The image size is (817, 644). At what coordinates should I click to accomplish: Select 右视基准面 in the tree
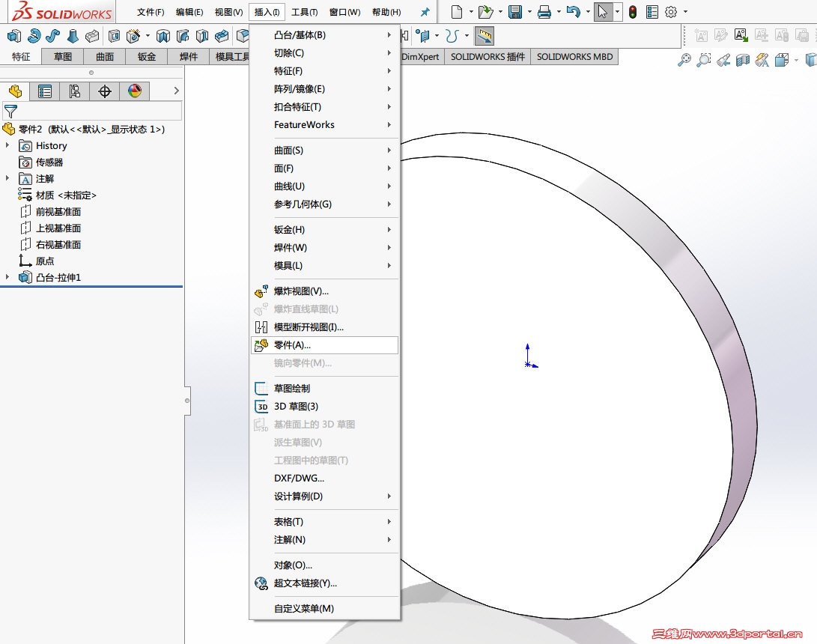(58, 244)
